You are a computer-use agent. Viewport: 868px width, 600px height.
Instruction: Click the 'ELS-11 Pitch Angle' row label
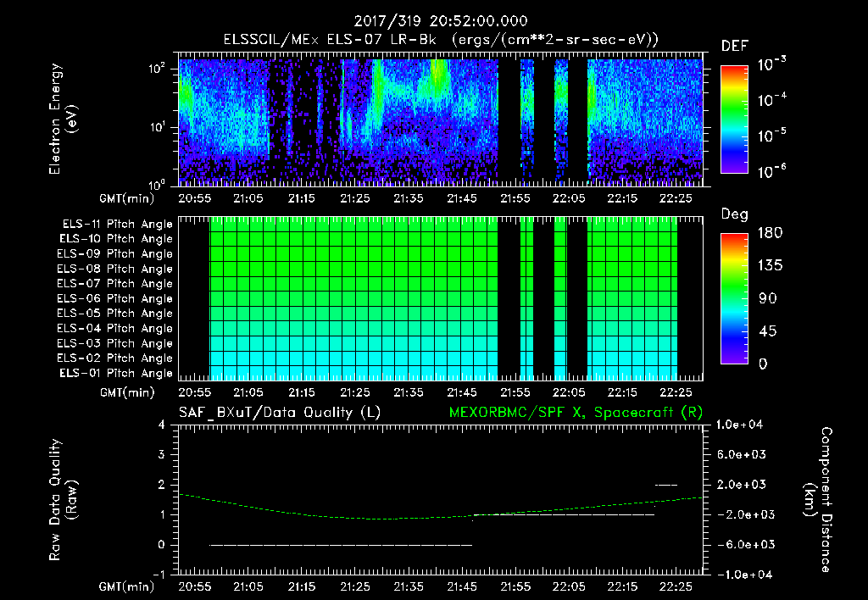117,225
